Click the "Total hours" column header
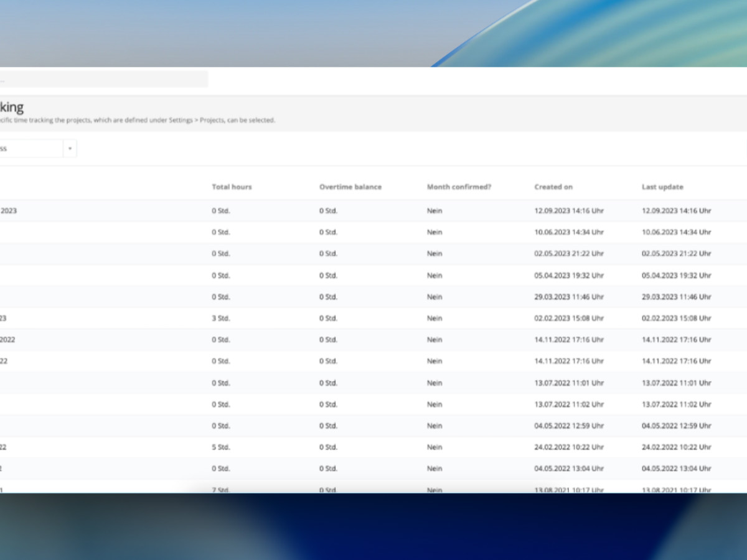Screen dimensions: 747x560 click(232, 187)
